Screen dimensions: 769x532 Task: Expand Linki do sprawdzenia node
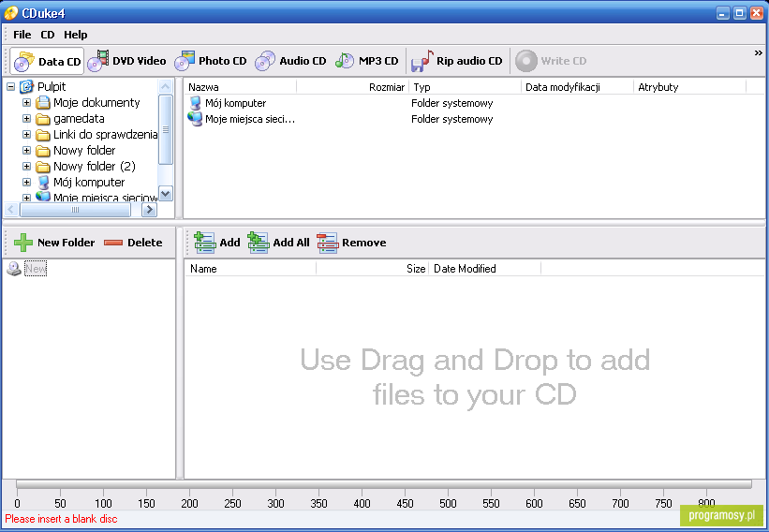tap(26, 134)
